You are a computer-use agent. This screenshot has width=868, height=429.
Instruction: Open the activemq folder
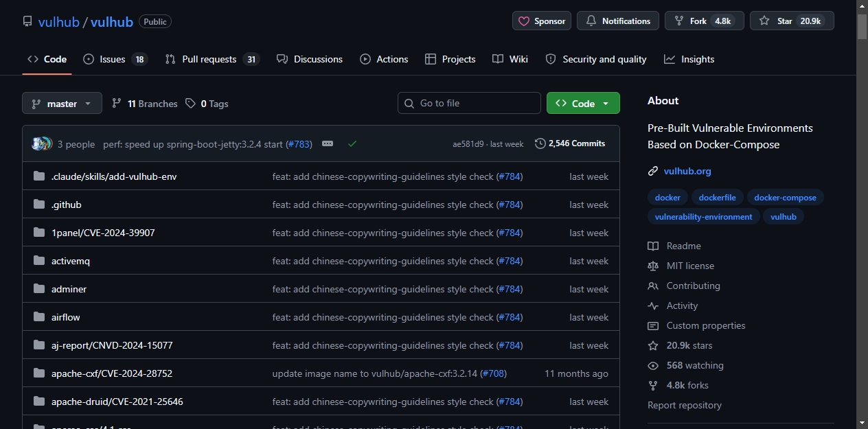pyautogui.click(x=71, y=261)
